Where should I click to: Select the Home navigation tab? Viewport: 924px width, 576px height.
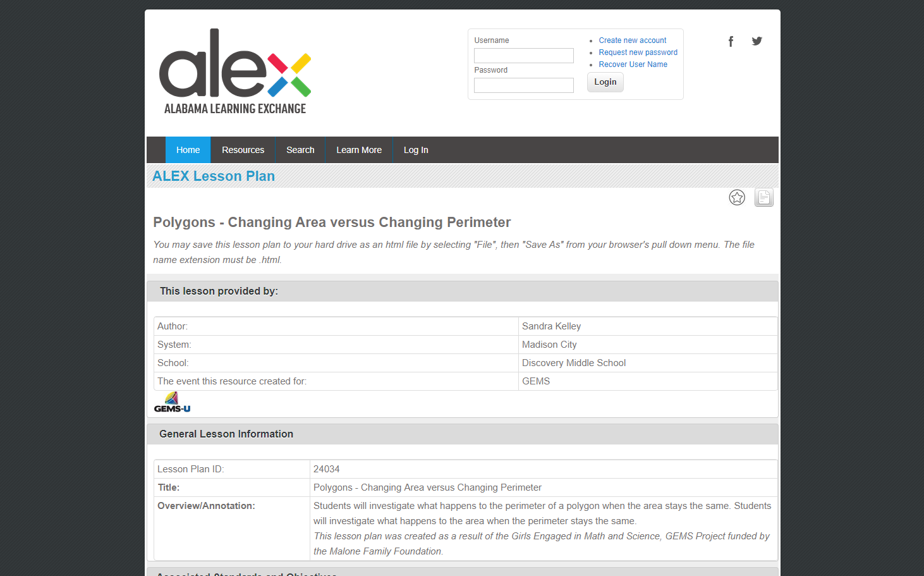click(188, 150)
